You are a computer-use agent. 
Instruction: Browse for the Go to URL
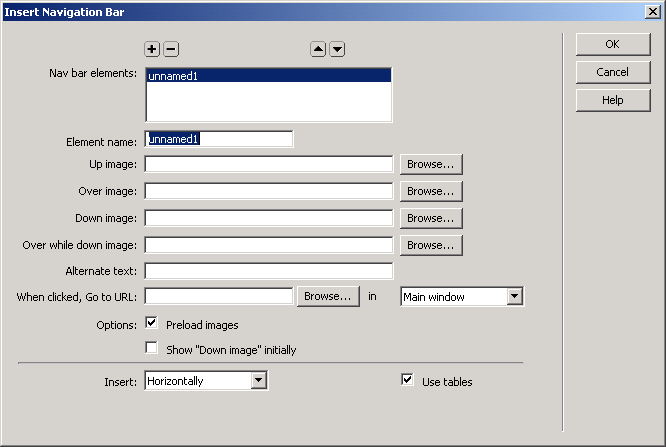tap(328, 296)
